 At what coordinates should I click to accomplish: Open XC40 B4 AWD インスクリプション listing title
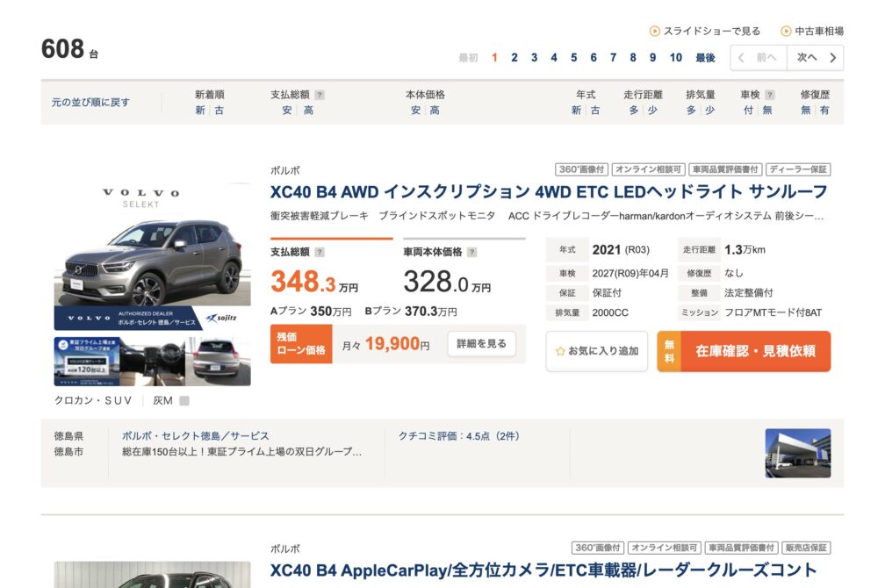549,191
